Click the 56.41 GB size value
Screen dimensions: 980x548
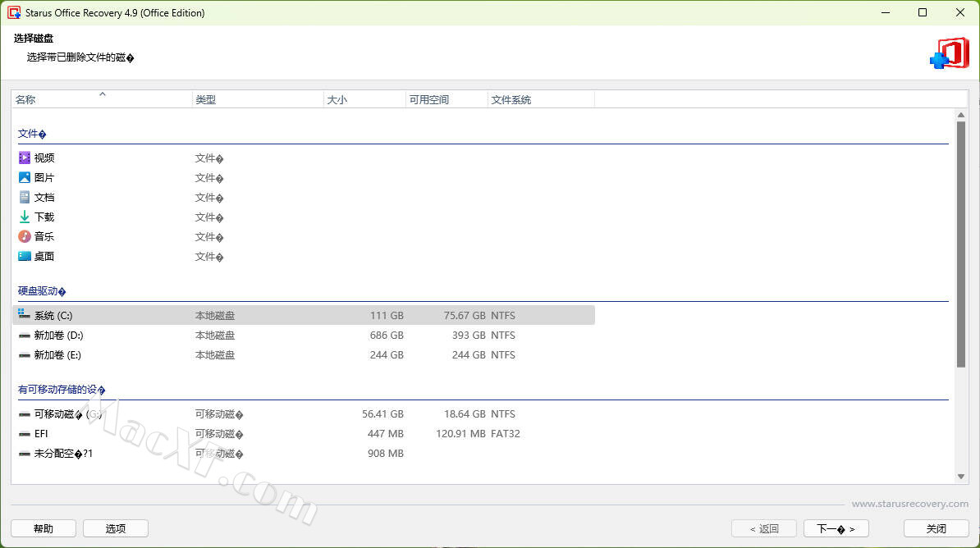(383, 414)
